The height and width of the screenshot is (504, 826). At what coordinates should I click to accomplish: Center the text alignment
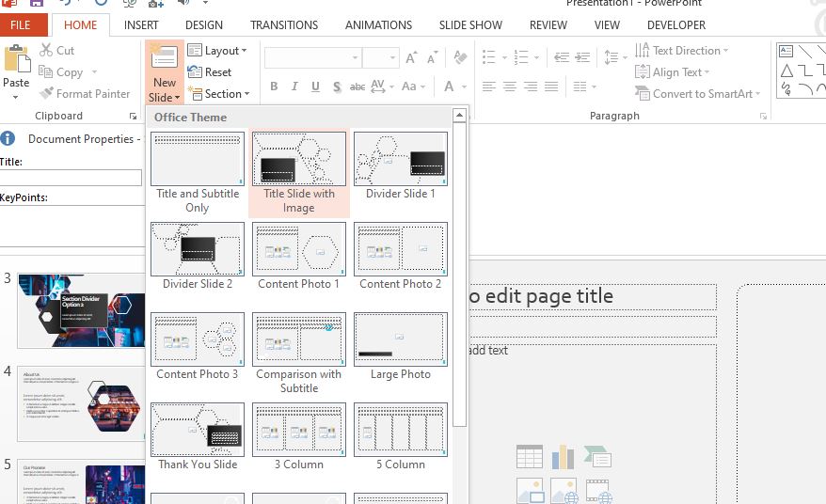(x=509, y=87)
